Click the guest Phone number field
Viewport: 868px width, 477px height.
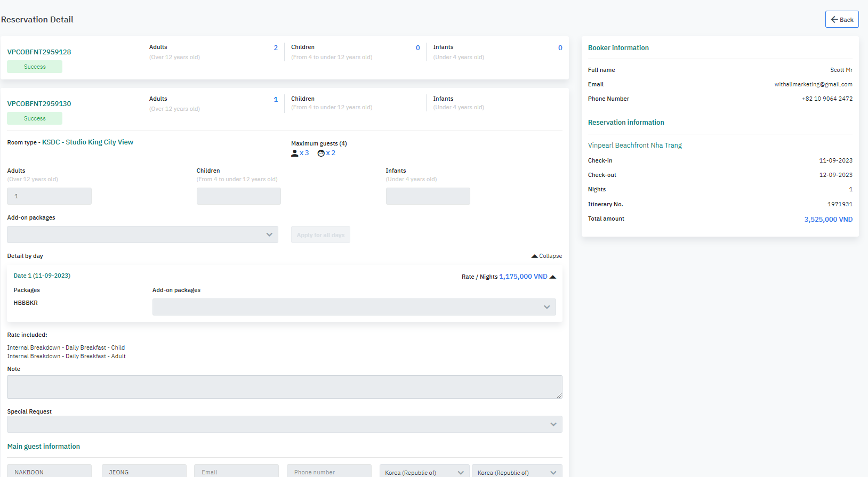(328, 472)
